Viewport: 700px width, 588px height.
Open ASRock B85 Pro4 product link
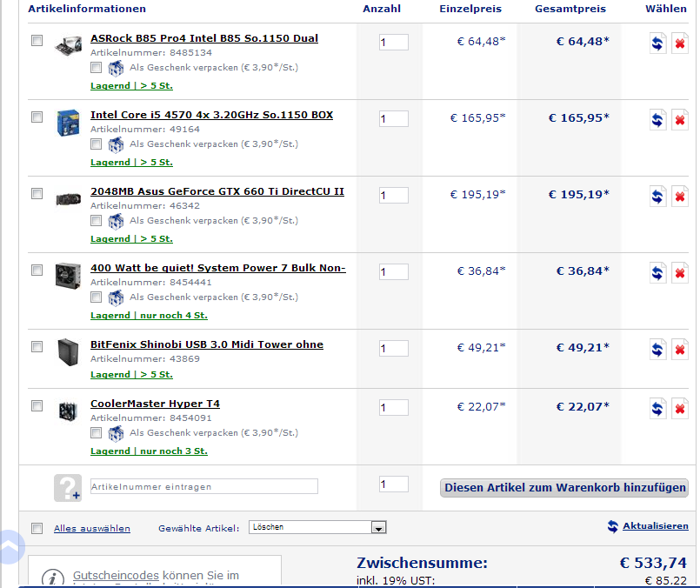[204, 38]
